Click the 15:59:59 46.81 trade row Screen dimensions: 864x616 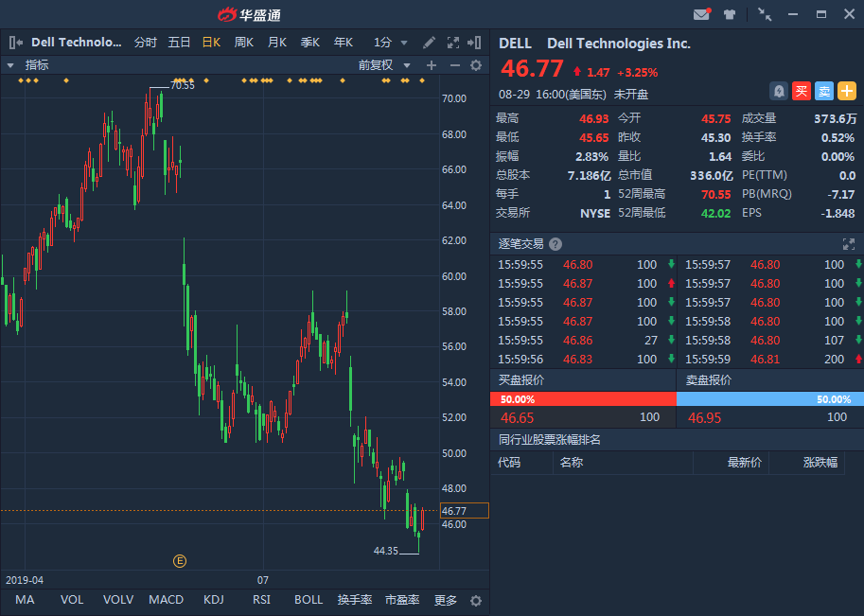tap(770, 360)
